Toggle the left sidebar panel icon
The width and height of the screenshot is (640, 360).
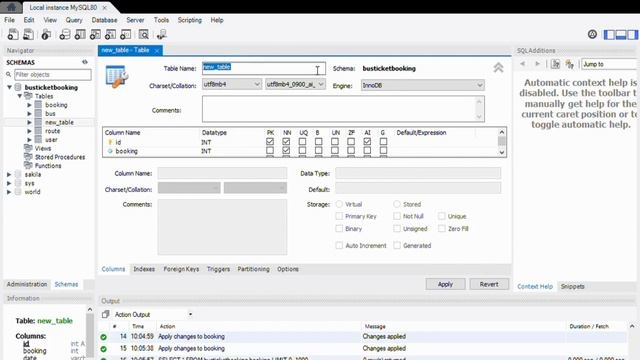coord(609,35)
